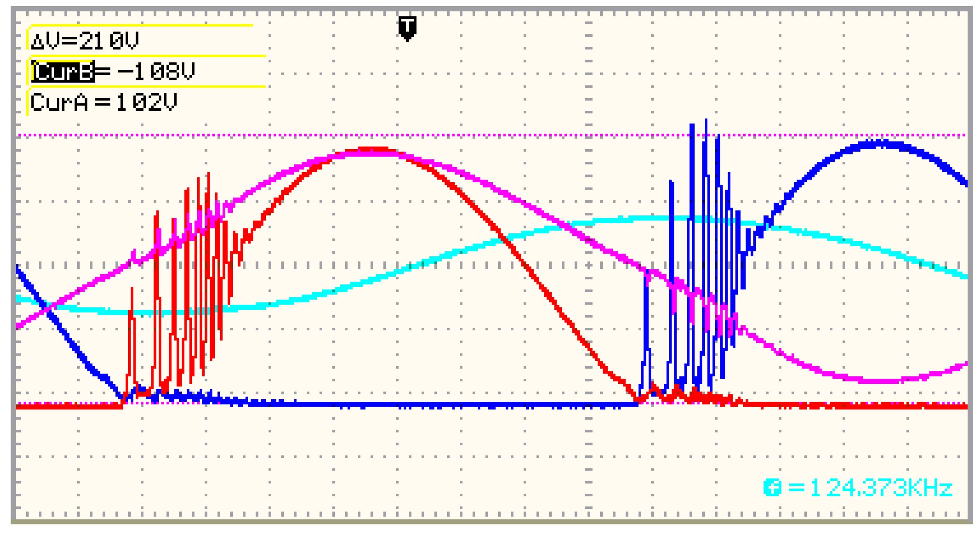Select the highlighted CurB cursor label
Viewport: 980px width, 535px height.
pos(63,72)
